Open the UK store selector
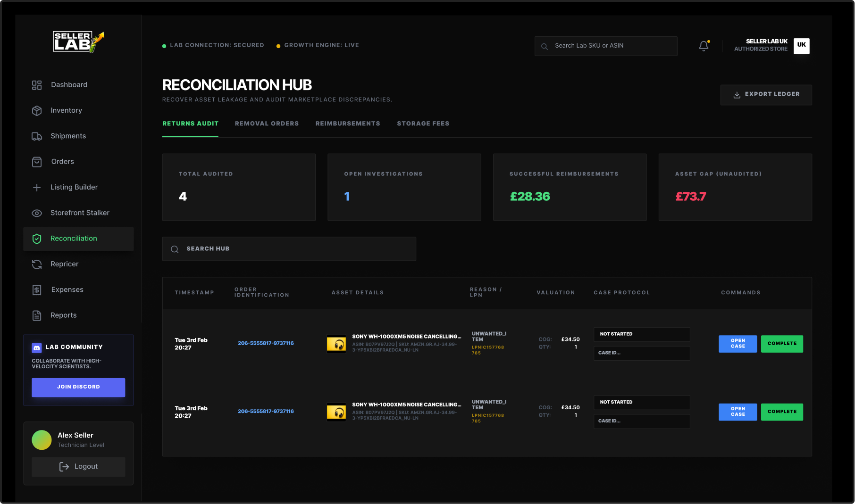Viewport: 855px width, 504px height. (801, 45)
